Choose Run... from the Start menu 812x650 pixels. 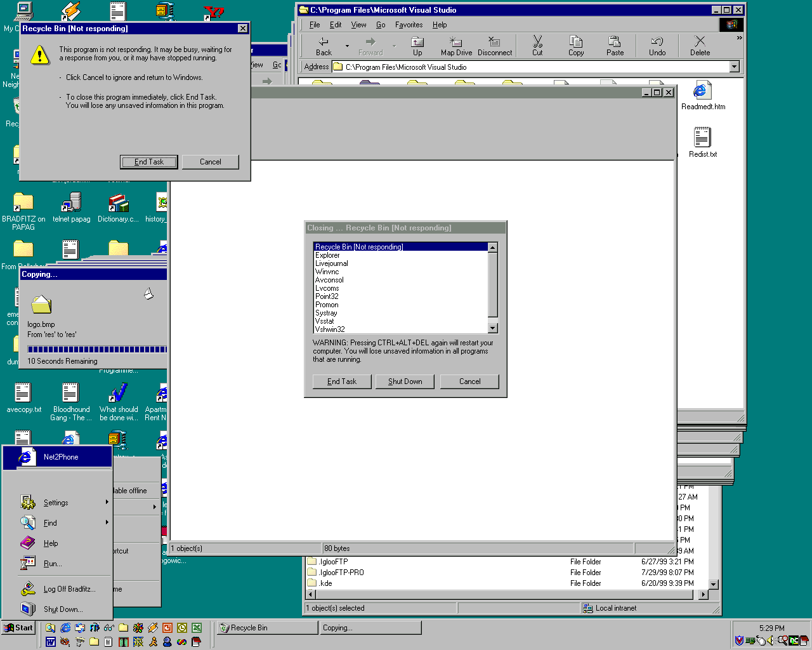coord(57,564)
